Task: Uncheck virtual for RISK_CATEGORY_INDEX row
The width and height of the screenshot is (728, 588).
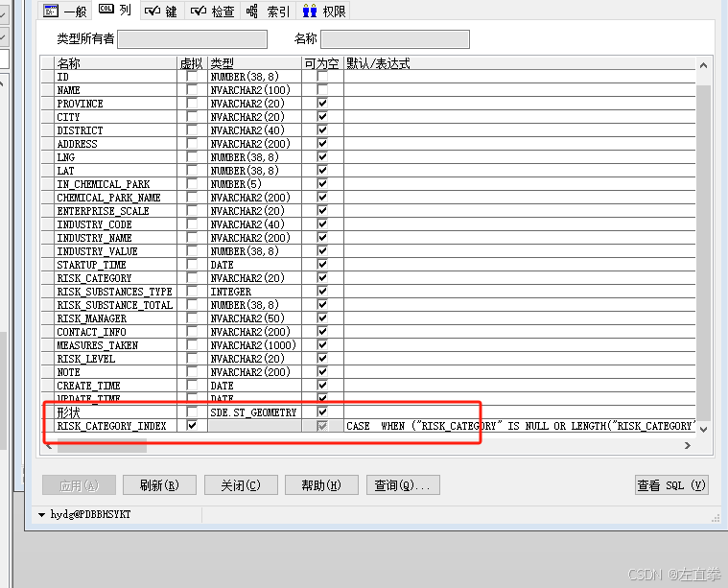Action: click(x=192, y=426)
